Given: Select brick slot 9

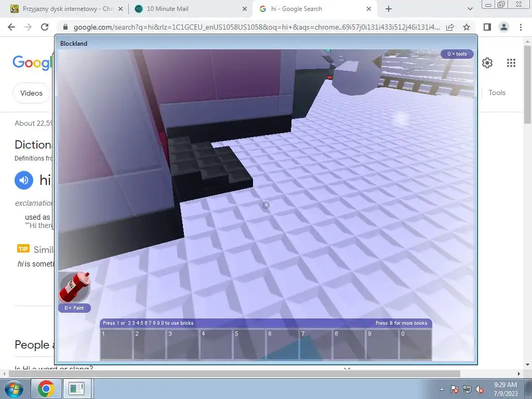Looking at the screenshot, I should pos(382,344).
